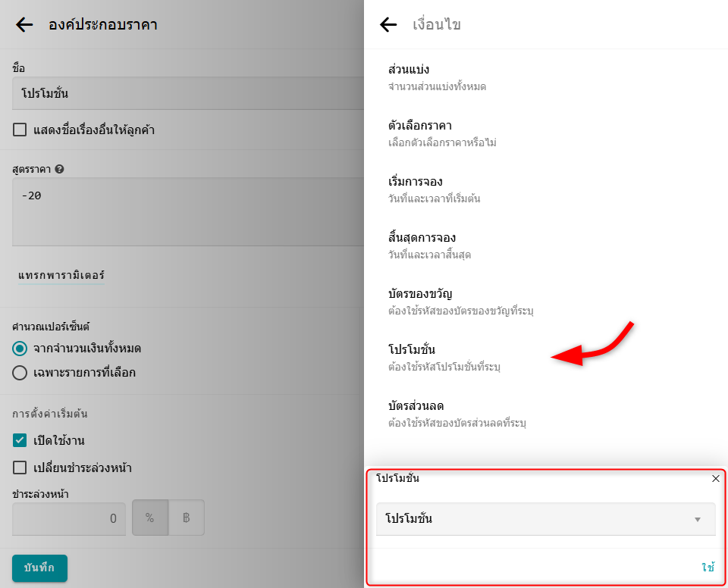Click the แทรกพารามิเตอร์ link

[x=61, y=275]
